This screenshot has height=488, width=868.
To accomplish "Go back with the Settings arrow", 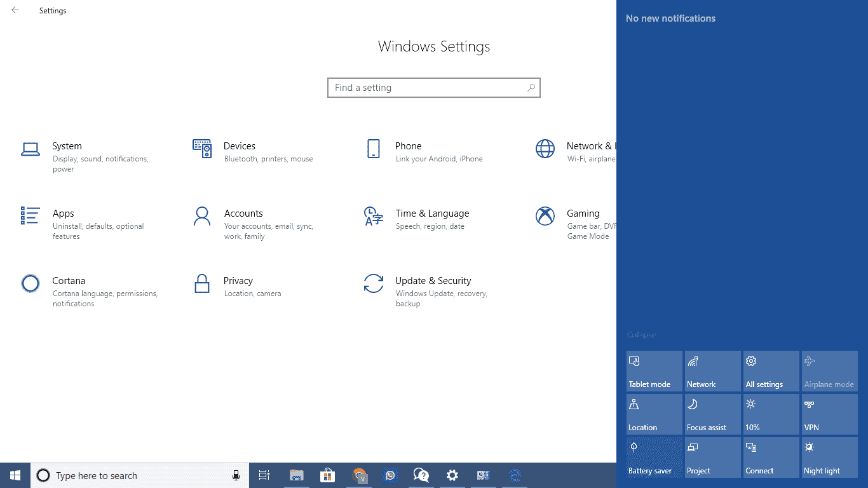I will (15, 10).
